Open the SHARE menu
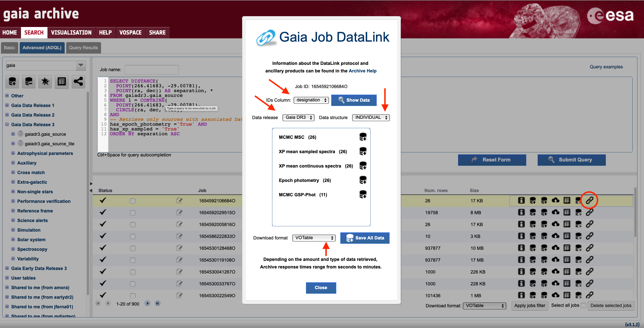The height and width of the screenshot is (328, 644). click(x=157, y=33)
